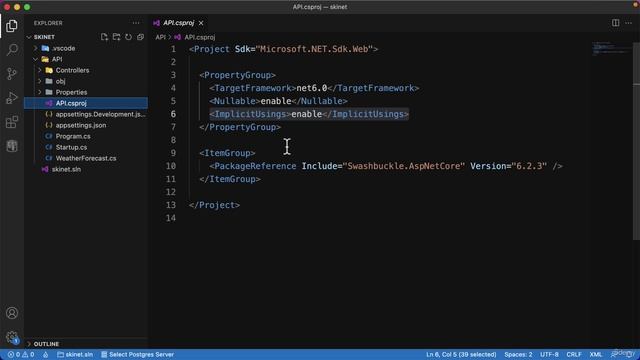Expand the Properties folder
The image size is (640, 360).
coord(40,92)
